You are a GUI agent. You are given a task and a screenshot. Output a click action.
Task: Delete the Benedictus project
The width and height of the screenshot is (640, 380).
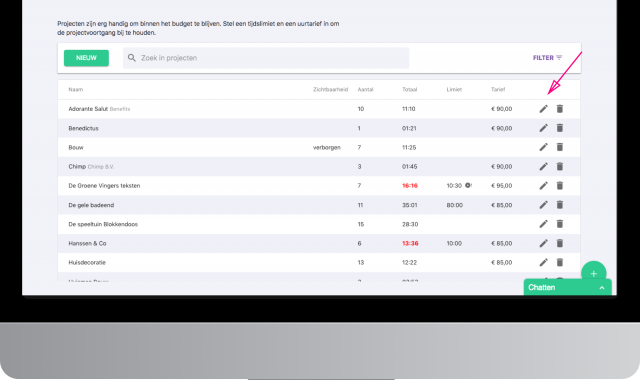(560, 128)
